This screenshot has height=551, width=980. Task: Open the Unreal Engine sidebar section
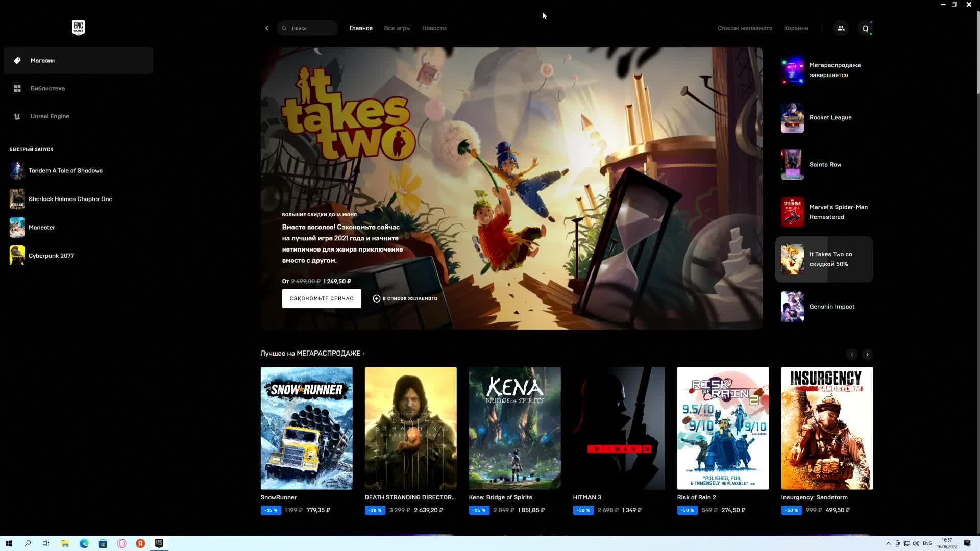pos(50,116)
